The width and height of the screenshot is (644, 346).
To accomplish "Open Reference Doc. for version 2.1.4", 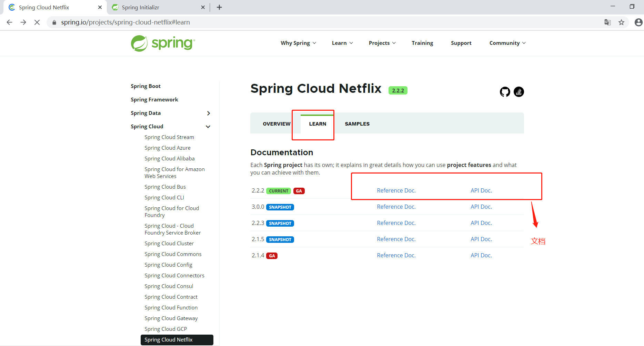I will [396, 255].
